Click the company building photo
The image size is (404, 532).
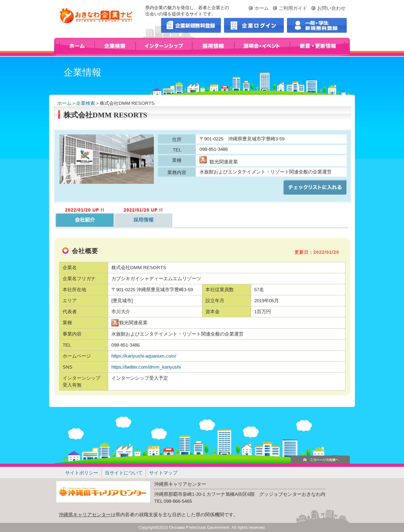pos(107,159)
